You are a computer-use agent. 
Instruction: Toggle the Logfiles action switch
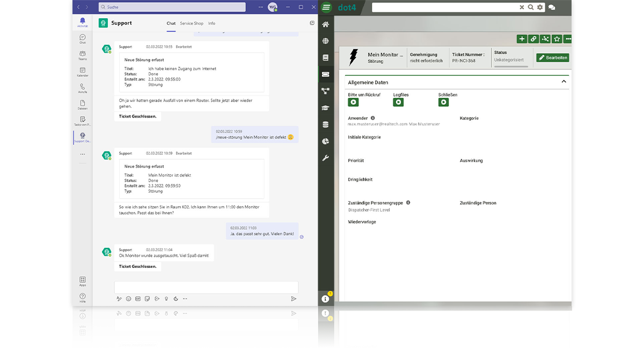398,101
